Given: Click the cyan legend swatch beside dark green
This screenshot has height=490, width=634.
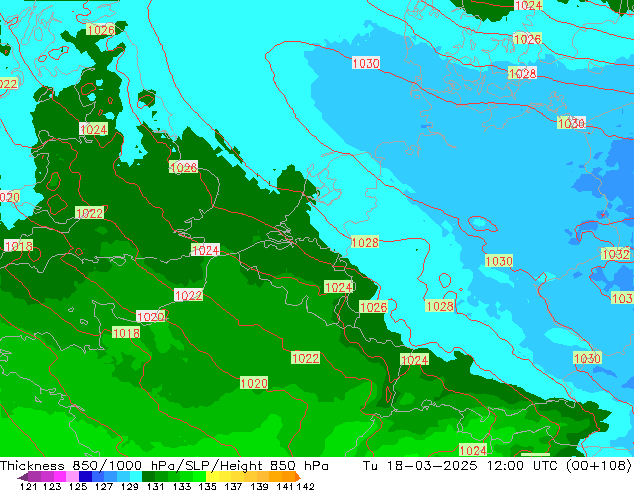Looking at the screenshot, I should coord(136,476).
